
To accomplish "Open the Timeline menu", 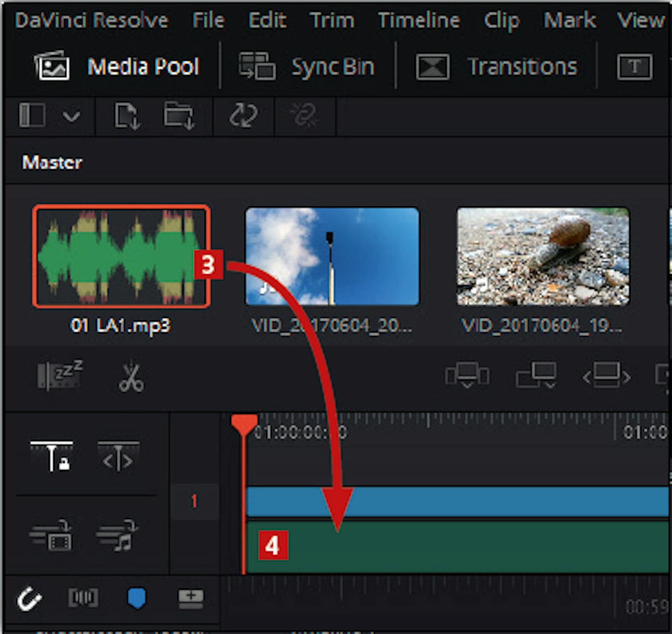I will click(418, 20).
